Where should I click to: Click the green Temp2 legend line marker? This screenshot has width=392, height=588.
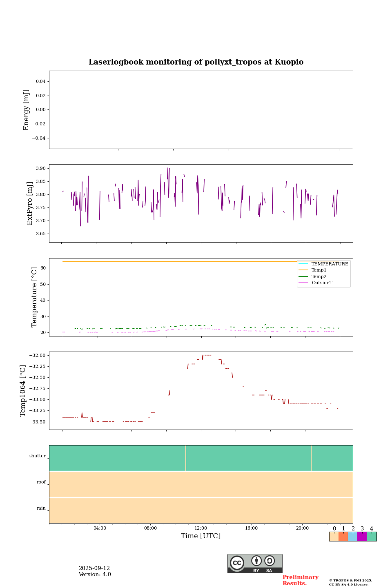click(x=303, y=277)
